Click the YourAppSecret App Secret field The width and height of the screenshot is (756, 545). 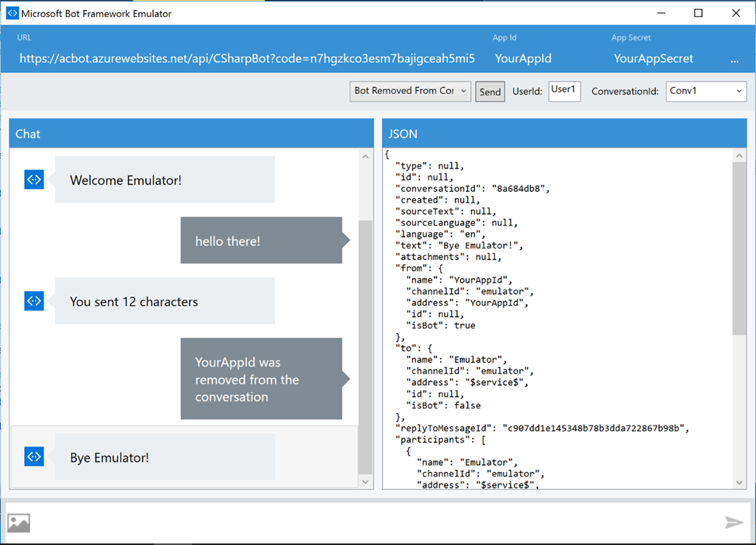(654, 58)
